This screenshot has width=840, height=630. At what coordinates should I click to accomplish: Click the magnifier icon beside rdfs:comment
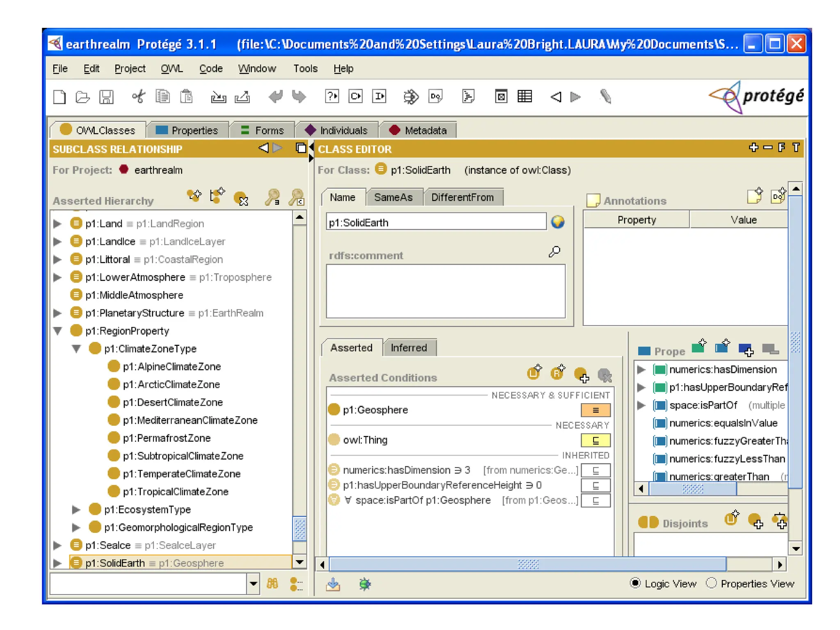[x=554, y=251]
